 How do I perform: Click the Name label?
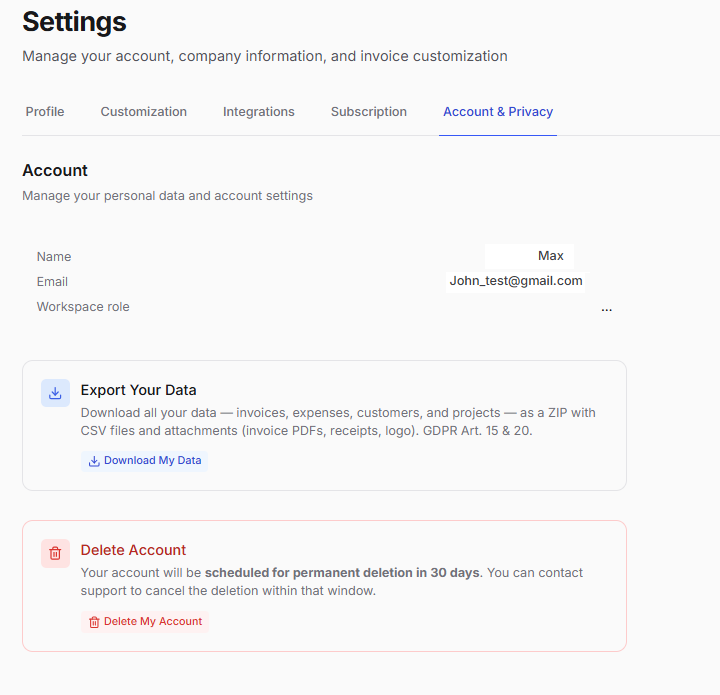pos(54,257)
